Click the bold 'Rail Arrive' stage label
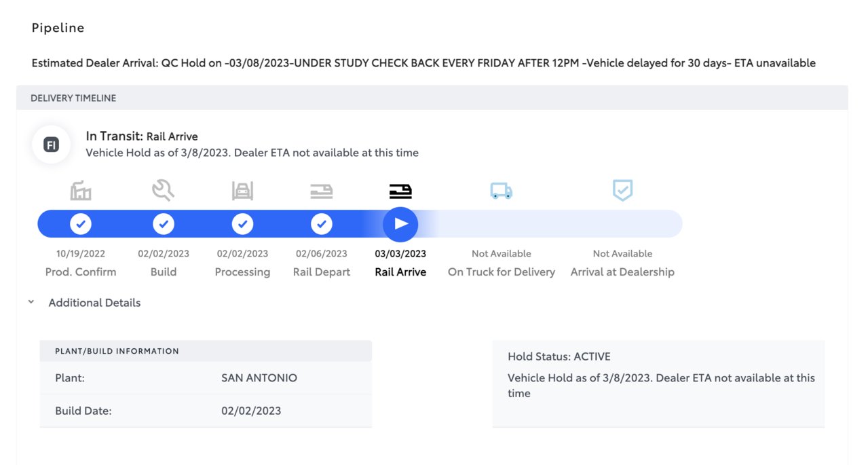Screen dimensions: 868x465 point(400,272)
